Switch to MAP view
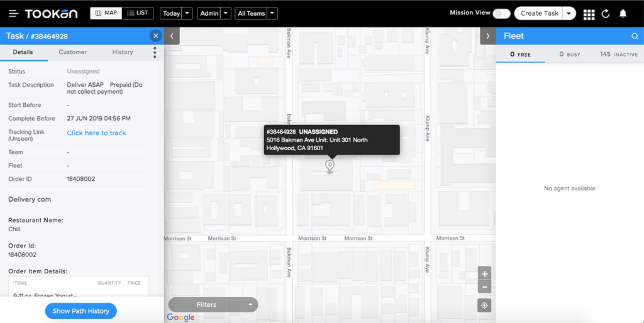The height and width of the screenshot is (323, 644). coord(106,13)
